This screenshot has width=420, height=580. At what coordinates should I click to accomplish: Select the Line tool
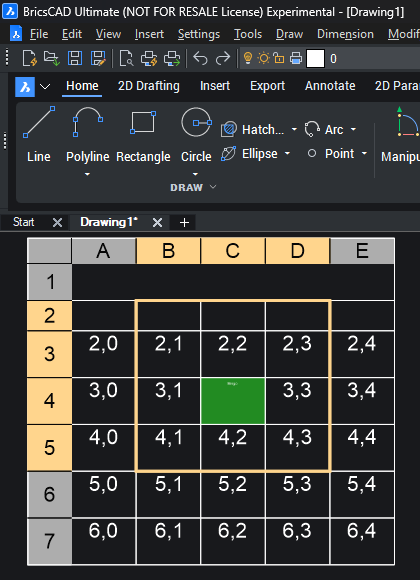[39, 135]
